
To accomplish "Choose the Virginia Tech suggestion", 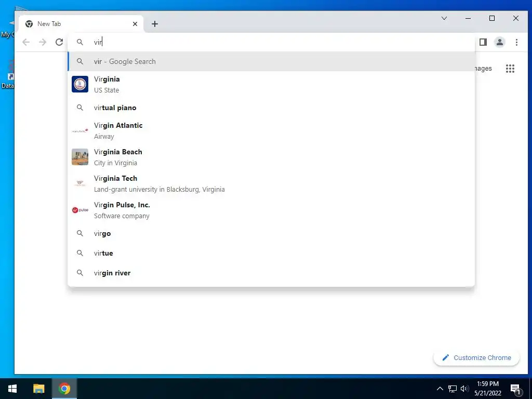I will (x=271, y=183).
